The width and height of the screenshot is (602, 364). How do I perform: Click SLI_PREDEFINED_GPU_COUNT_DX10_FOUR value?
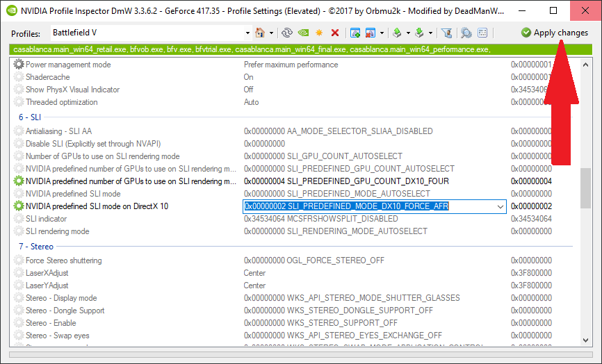point(346,181)
